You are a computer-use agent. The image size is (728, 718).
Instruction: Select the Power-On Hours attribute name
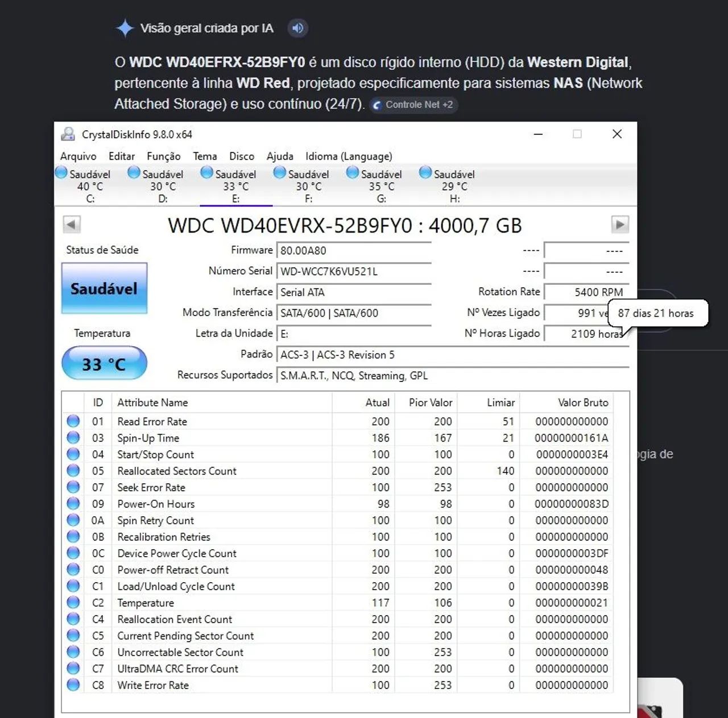tap(156, 504)
